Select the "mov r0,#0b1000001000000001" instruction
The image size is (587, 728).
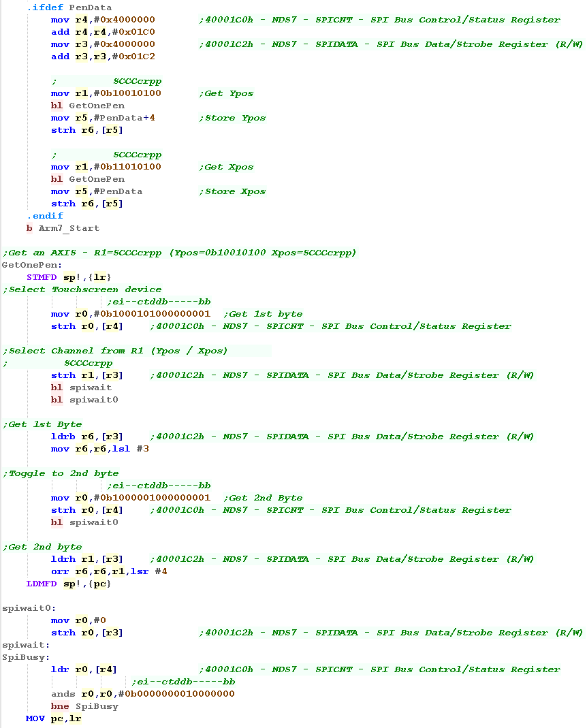[x=131, y=498]
